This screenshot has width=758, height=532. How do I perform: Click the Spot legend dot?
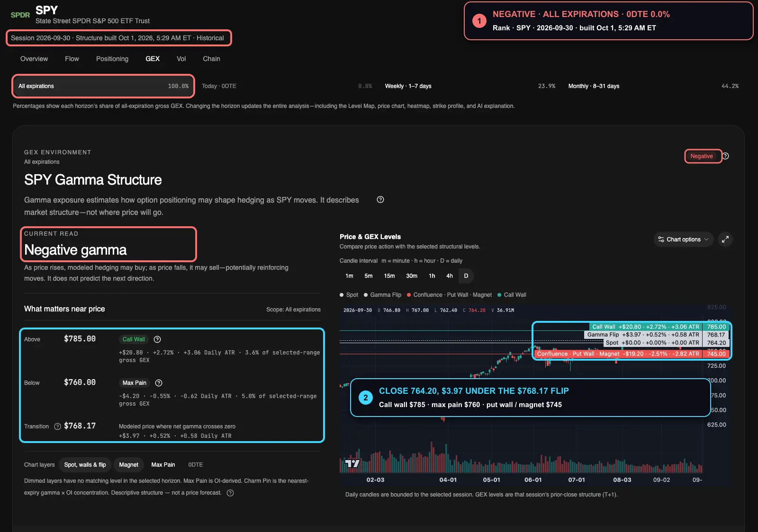(342, 295)
